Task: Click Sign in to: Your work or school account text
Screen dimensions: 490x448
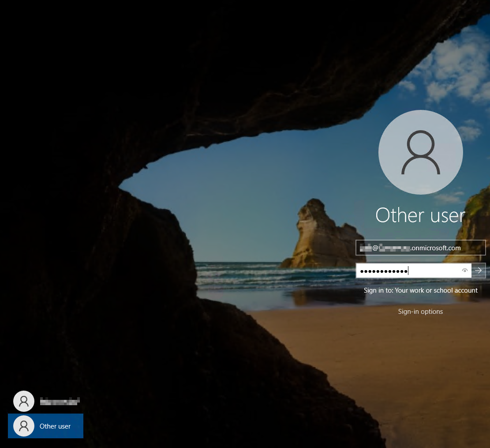Action: tap(420, 290)
